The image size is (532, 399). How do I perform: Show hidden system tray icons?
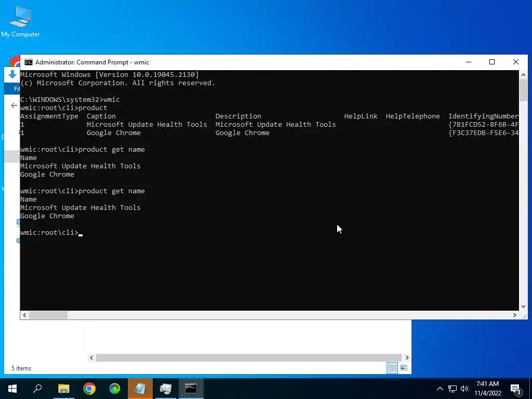[440, 389]
